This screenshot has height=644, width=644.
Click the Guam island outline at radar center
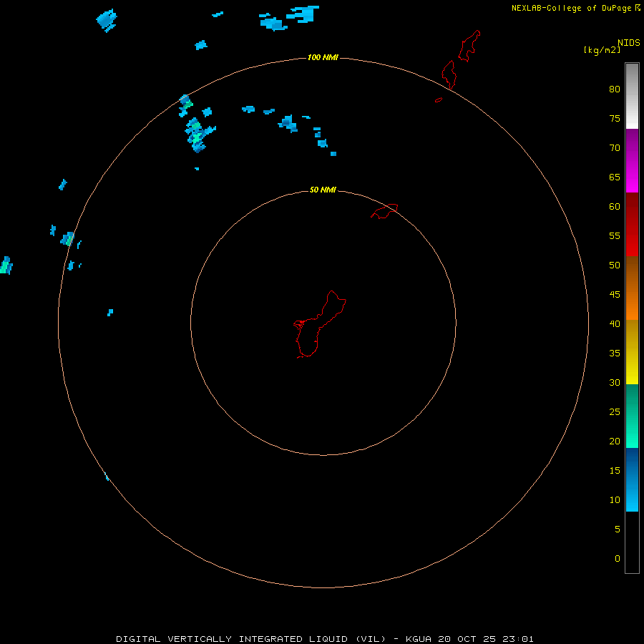point(320,324)
